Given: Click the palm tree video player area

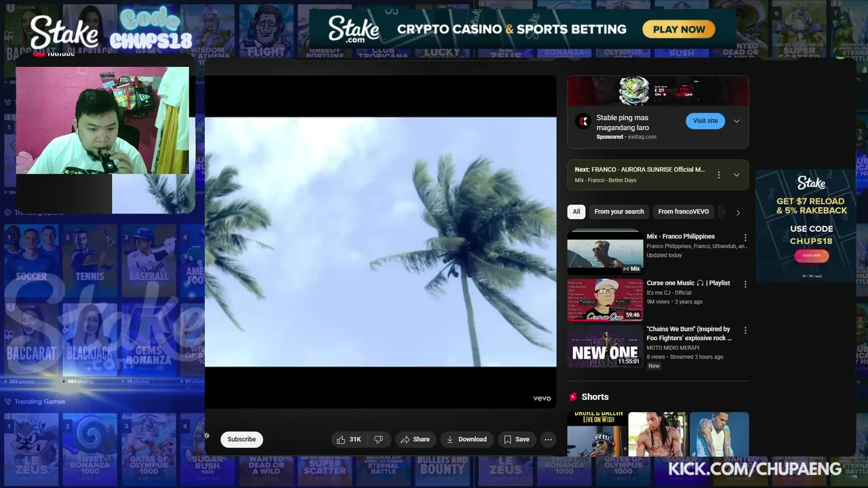Looking at the screenshot, I should (x=380, y=242).
